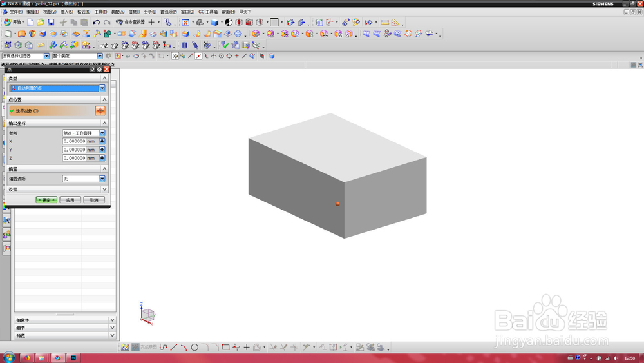Collapse the Output Coordinates (输出坐标) section

click(x=104, y=123)
